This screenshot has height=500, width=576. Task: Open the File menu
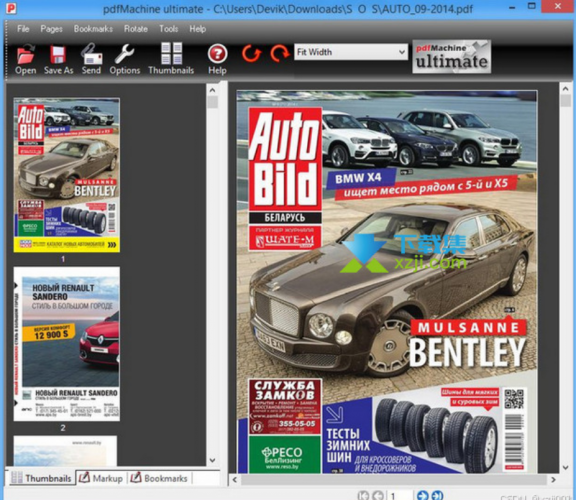coord(23,29)
